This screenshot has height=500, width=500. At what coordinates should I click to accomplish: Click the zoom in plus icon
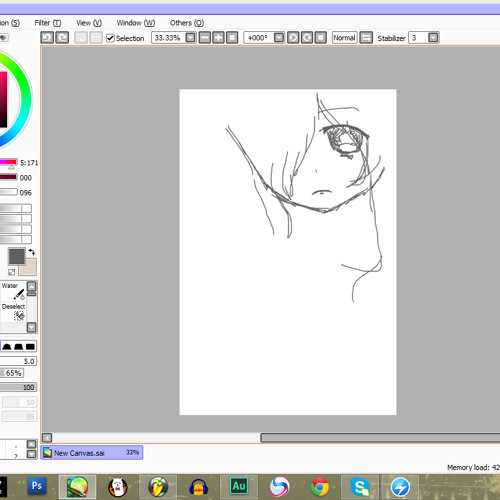[218, 38]
